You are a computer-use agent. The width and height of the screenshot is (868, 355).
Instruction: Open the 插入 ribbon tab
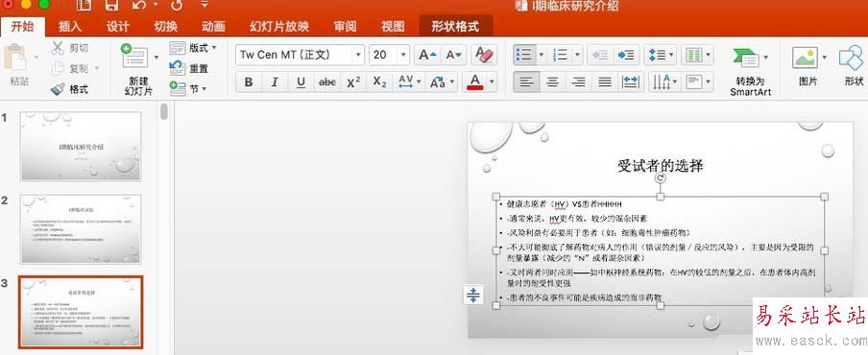pyautogui.click(x=70, y=27)
